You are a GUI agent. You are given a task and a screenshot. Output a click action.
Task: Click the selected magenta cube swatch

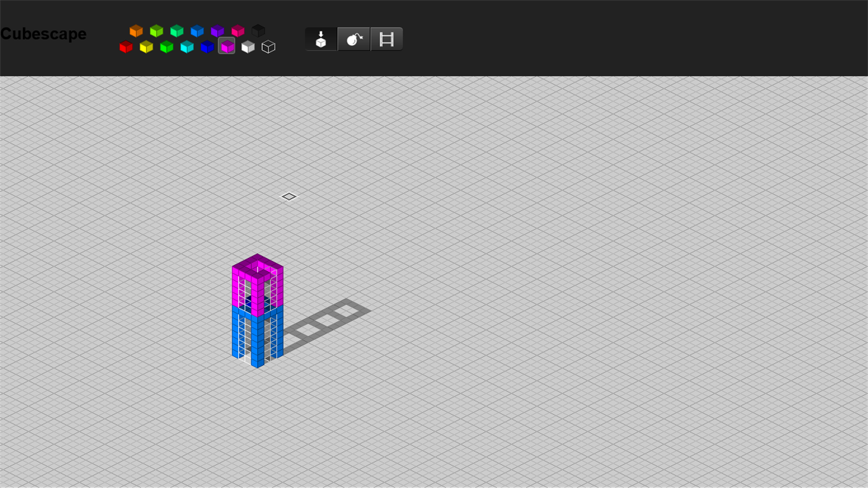227,46
